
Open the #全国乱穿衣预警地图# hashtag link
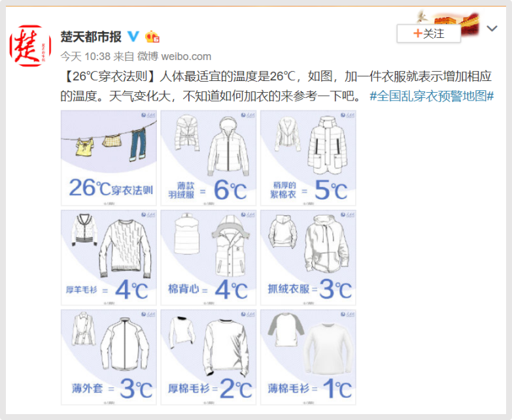click(432, 96)
